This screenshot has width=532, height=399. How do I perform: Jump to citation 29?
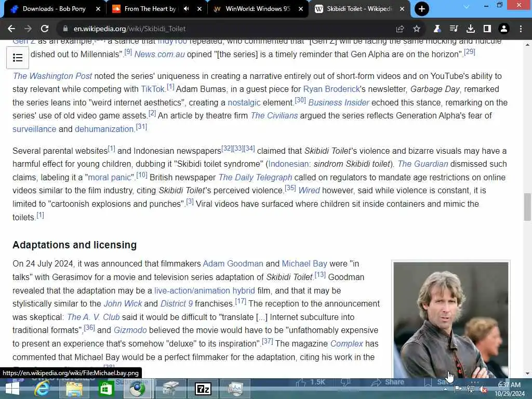(x=470, y=51)
